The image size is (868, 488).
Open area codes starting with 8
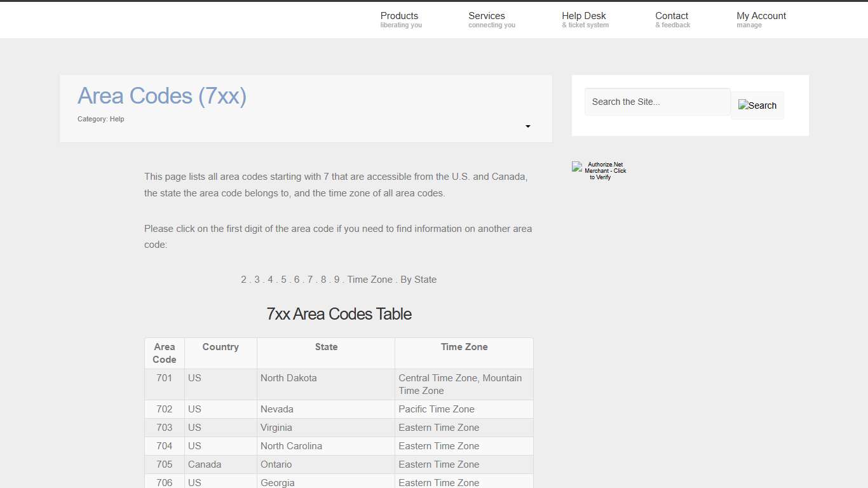323,279
